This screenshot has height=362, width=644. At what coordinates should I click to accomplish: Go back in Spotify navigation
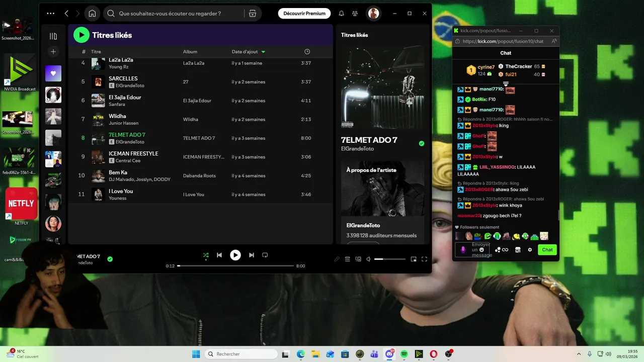tap(66, 14)
